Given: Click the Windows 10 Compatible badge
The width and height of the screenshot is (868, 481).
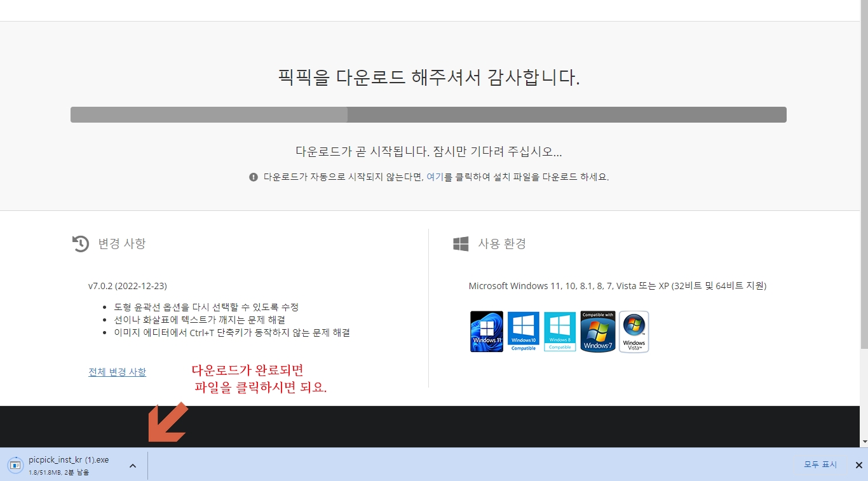Looking at the screenshot, I should [524, 332].
